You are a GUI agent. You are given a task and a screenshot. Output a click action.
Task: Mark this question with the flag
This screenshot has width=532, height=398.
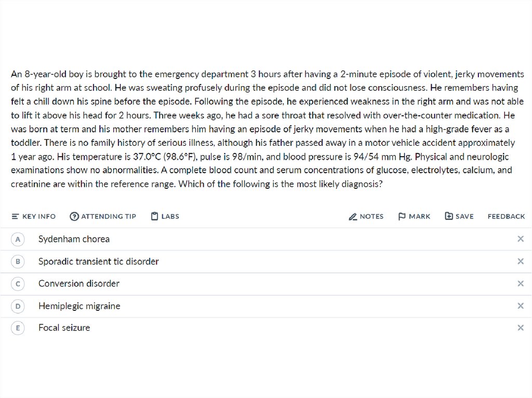[414, 216]
